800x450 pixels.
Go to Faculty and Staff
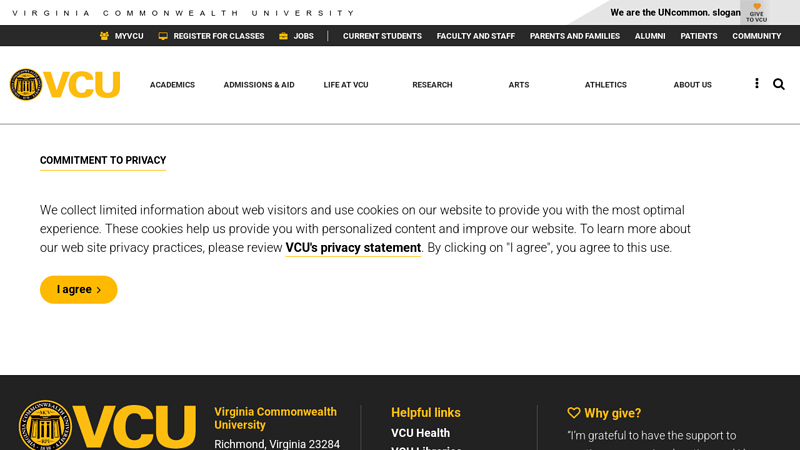[476, 36]
